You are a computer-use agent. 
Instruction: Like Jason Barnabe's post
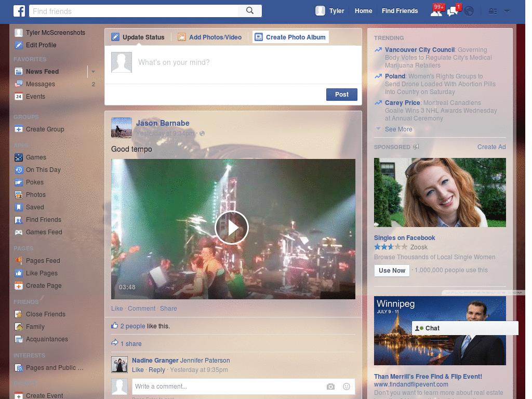click(117, 309)
